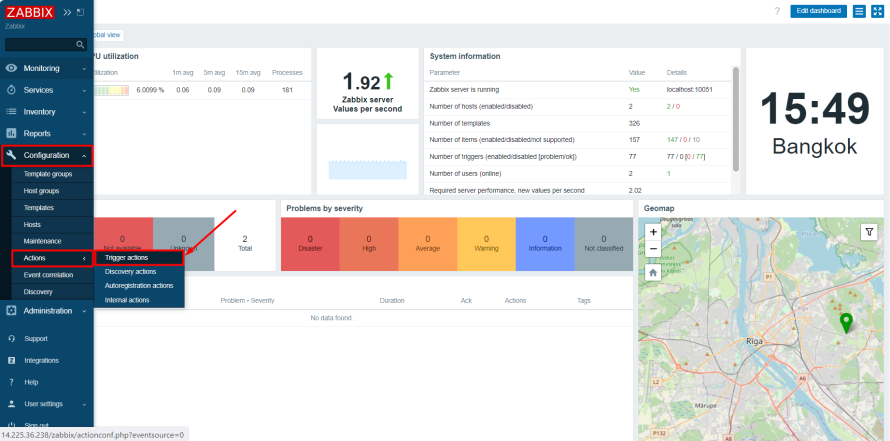The image size is (890, 441).
Task: Click Edit dashboard button
Action: 818,11
